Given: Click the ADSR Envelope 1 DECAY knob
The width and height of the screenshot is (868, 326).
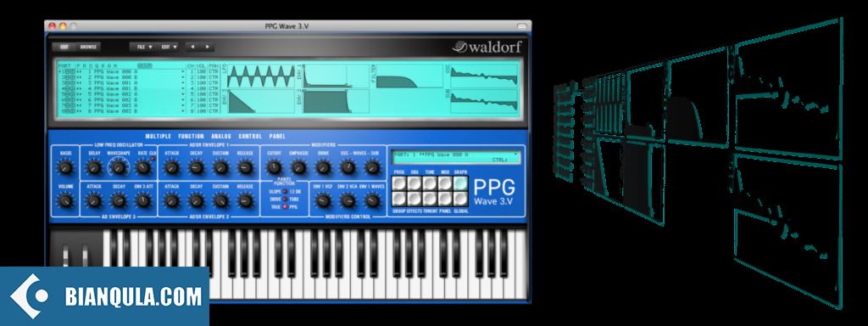Looking at the screenshot, I should click(x=197, y=167).
